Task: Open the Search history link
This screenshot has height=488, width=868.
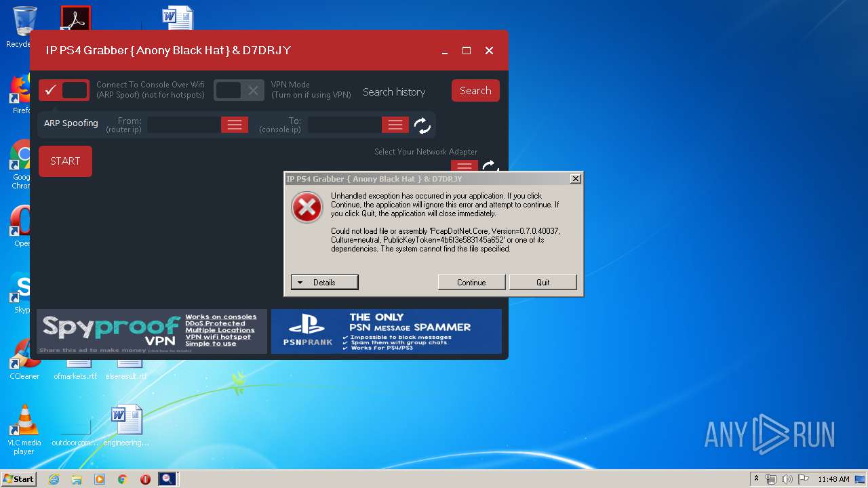Action: [x=394, y=91]
